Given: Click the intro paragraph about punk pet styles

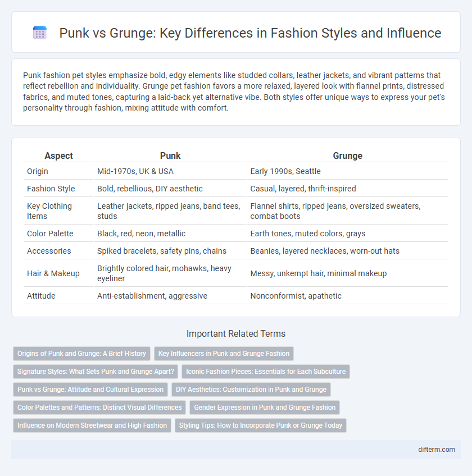Looking at the screenshot, I should tap(234, 91).
